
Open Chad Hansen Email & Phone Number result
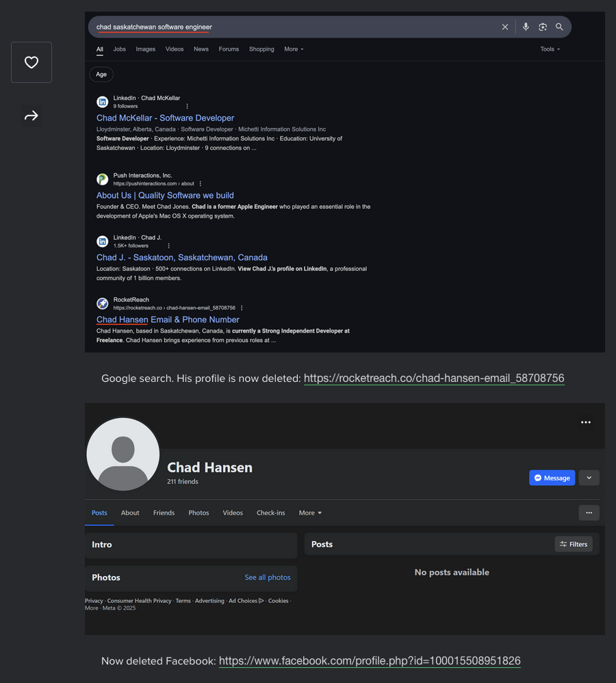(x=168, y=320)
